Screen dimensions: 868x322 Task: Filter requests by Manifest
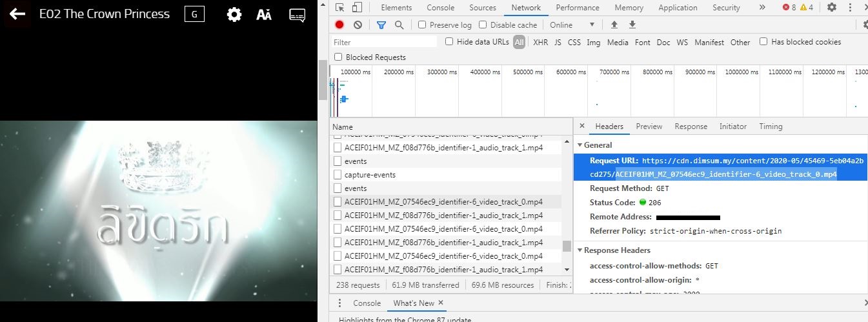point(709,42)
